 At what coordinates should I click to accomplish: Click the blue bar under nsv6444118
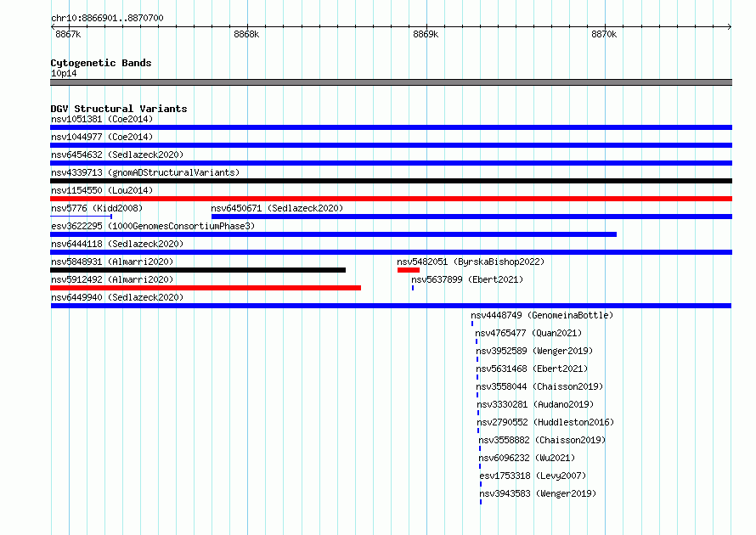tap(391, 252)
